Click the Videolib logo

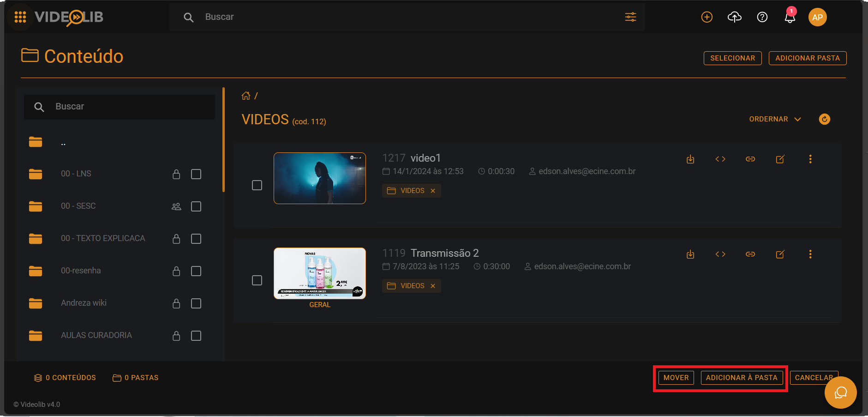pos(69,18)
